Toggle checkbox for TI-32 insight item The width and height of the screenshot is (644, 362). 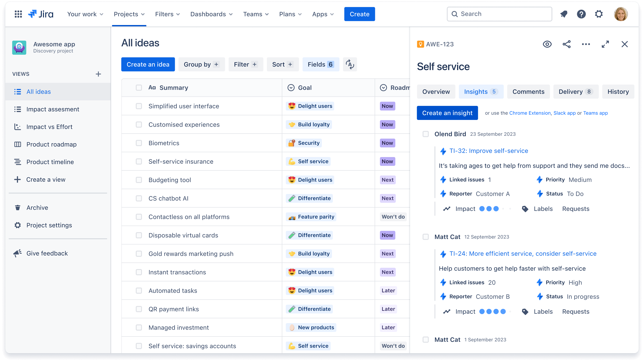[x=426, y=134]
